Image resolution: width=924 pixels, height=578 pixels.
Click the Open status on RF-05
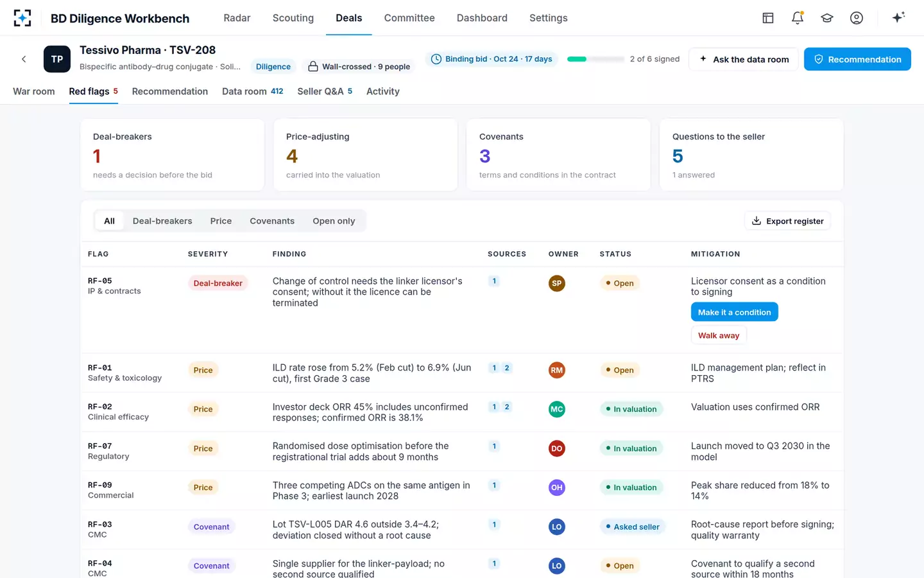pos(620,283)
